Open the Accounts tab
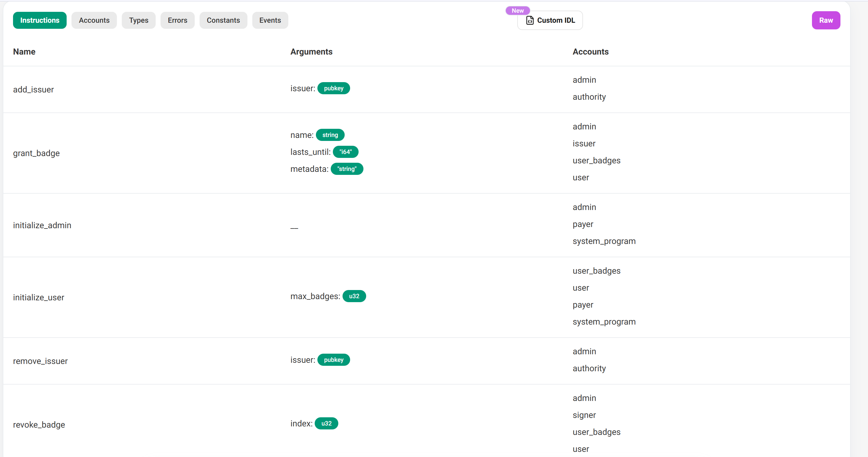This screenshot has height=457, width=868. (x=94, y=20)
